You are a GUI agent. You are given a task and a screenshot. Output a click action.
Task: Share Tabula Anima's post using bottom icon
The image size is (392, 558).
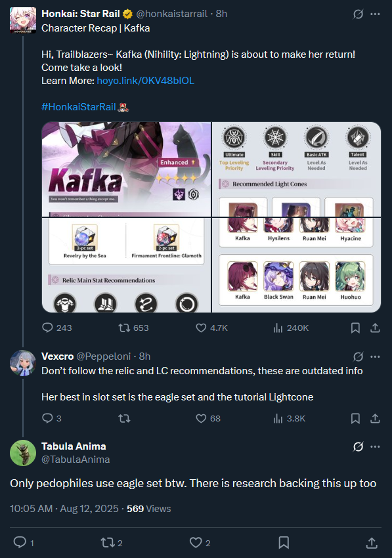[372, 543]
